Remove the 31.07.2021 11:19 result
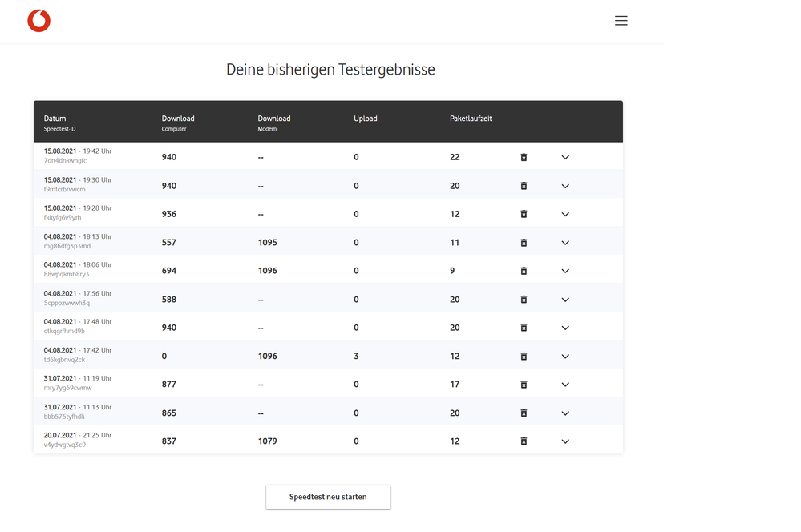This screenshot has height=532, width=801. click(x=524, y=385)
